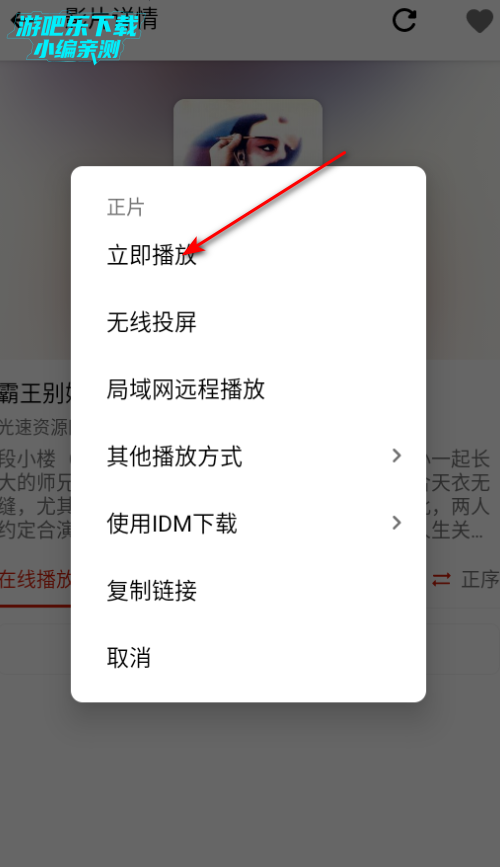Viewport: 500px width, 867px height.
Task: Expand 使用IDM下载 chevron arrow
Action: (397, 523)
